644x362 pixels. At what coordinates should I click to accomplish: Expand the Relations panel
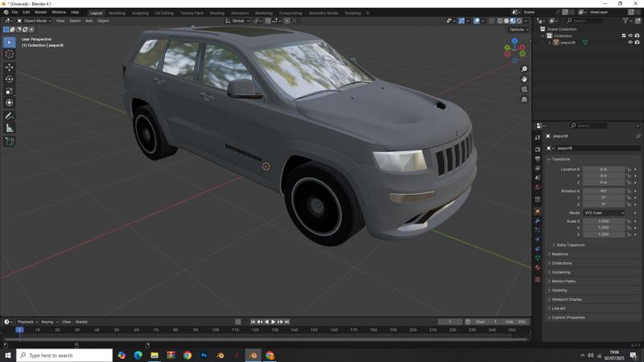coord(558,254)
